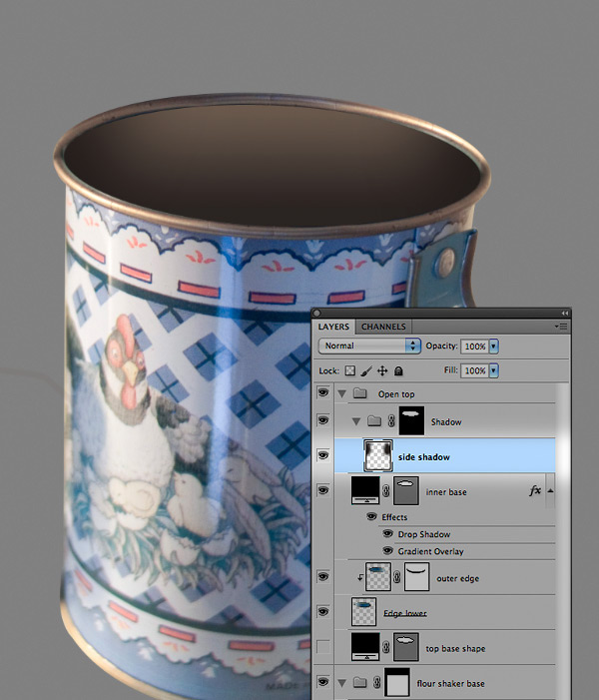The image size is (599, 700).
Task: Collapse the inner base effects list arrow
Action: (550, 490)
